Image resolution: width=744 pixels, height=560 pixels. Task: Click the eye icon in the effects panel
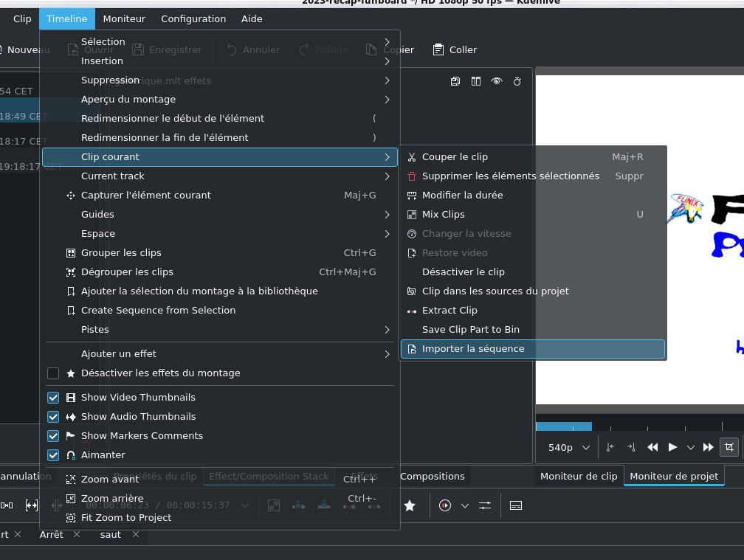pos(496,81)
